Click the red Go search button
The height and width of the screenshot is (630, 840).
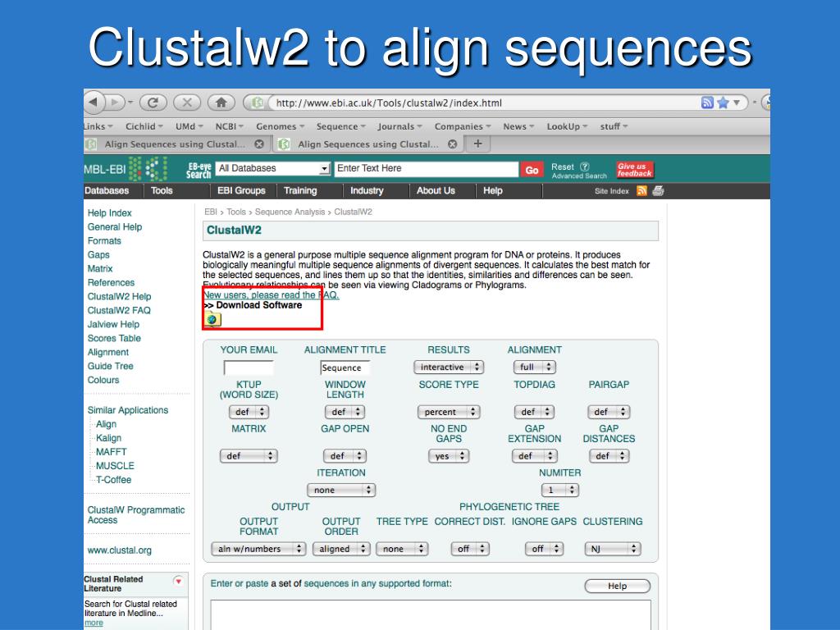point(532,170)
